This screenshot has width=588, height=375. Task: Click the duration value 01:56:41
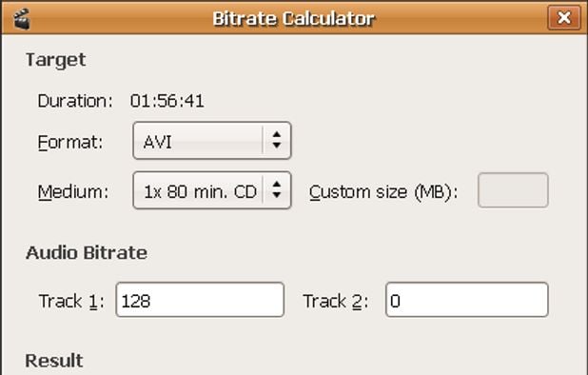coord(167,101)
